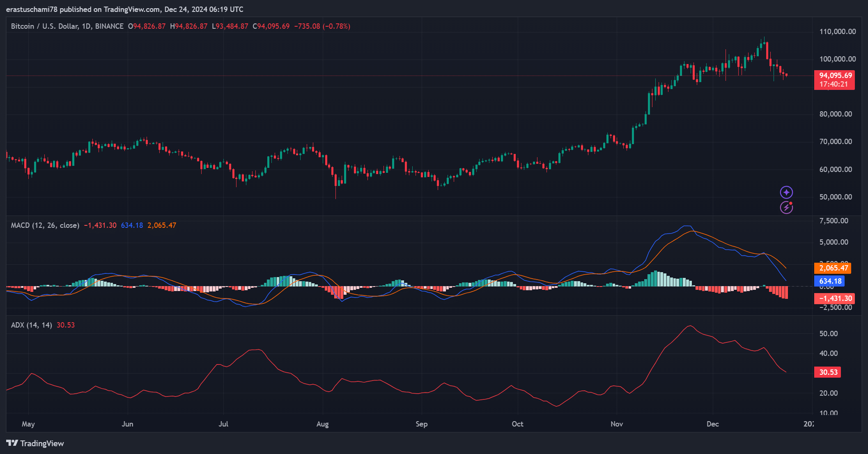Image resolution: width=868 pixels, height=454 pixels.
Task: Click the Jul label on time axis
Action: coord(223,424)
